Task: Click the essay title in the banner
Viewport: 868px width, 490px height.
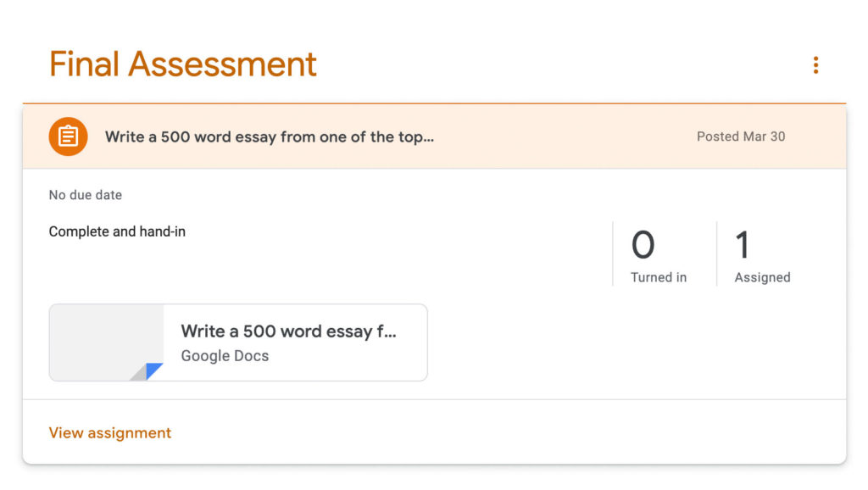Action: pos(268,136)
